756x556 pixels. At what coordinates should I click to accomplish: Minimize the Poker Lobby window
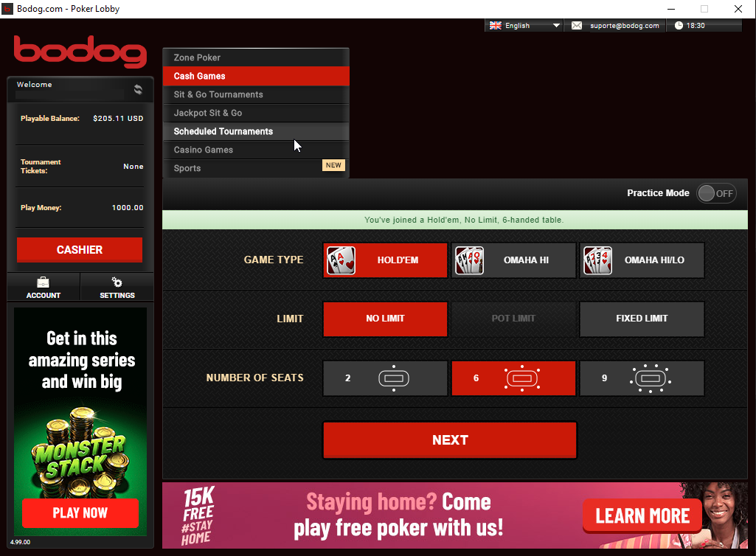pos(670,9)
